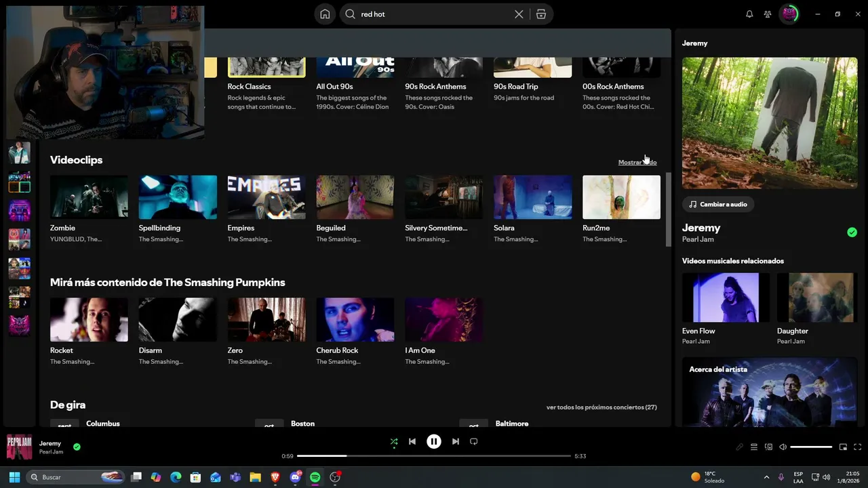Screen dimensions: 868x488
Task: Open the user profile avatar menu
Action: click(x=789, y=14)
